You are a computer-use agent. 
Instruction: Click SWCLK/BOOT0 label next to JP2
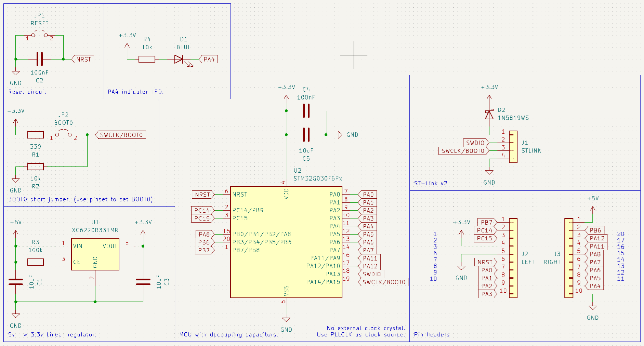tap(121, 135)
